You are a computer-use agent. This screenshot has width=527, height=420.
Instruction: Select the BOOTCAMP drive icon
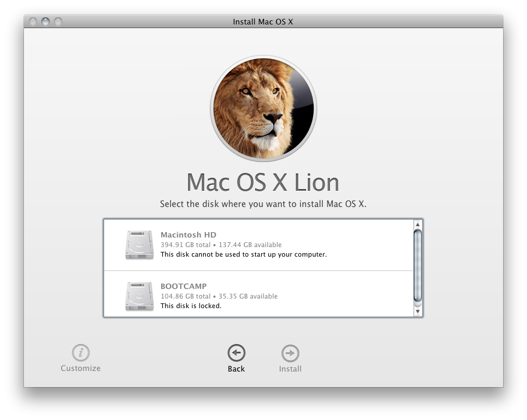click(140, 296)
